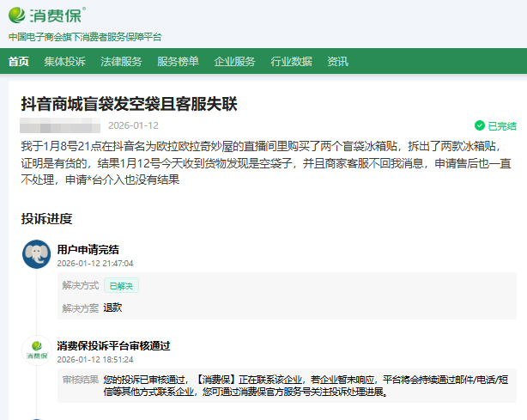Click the 退款 resolution text

tap(113, 307)
